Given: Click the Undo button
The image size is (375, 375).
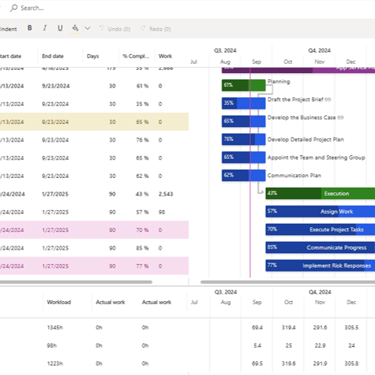Looking at the screenshot, I should 115,29.
